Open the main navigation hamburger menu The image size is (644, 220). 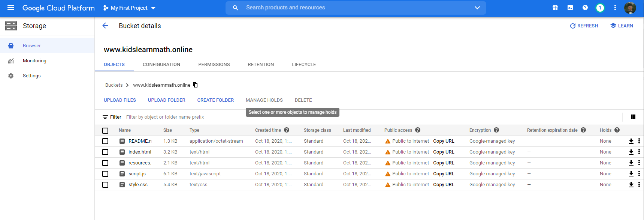[11, 8]
